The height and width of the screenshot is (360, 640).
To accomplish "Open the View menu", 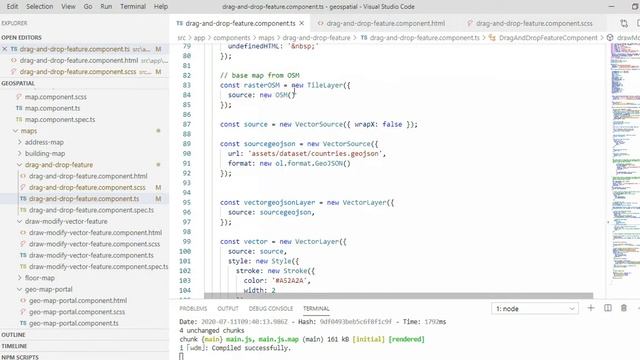I will (x=68, y=7).
